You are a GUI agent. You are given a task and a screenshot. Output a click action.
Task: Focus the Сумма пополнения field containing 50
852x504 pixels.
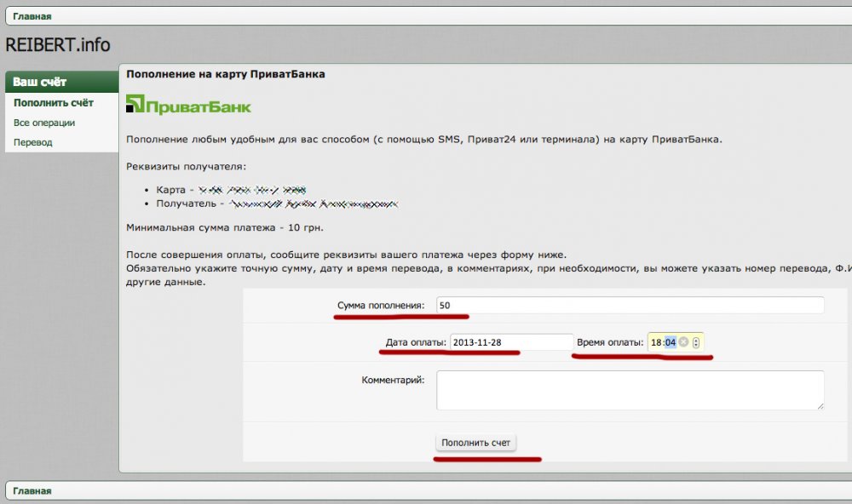coord(630,306)
